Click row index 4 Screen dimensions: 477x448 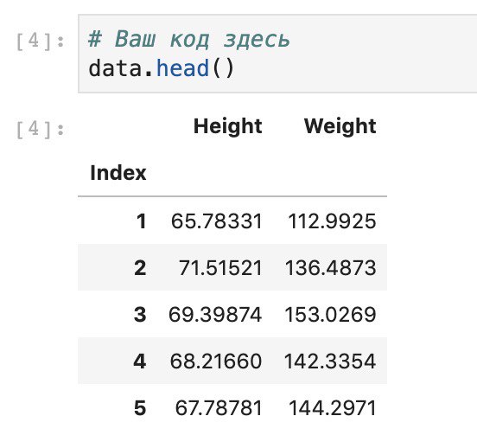coord(140,362)
